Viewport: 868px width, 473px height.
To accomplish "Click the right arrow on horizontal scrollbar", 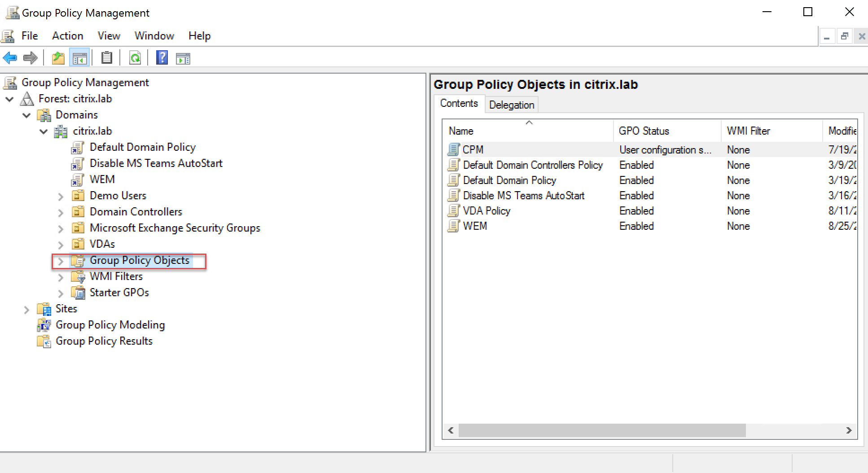I will pos(849,430).
